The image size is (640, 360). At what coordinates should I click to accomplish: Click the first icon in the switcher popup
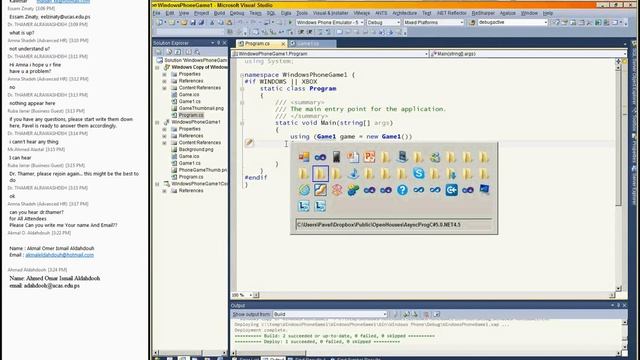304,157
